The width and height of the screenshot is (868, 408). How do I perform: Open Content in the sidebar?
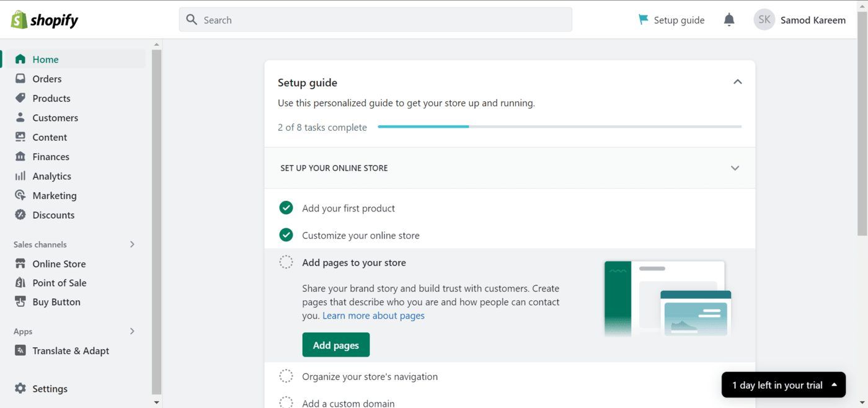(x=50, y=137)
